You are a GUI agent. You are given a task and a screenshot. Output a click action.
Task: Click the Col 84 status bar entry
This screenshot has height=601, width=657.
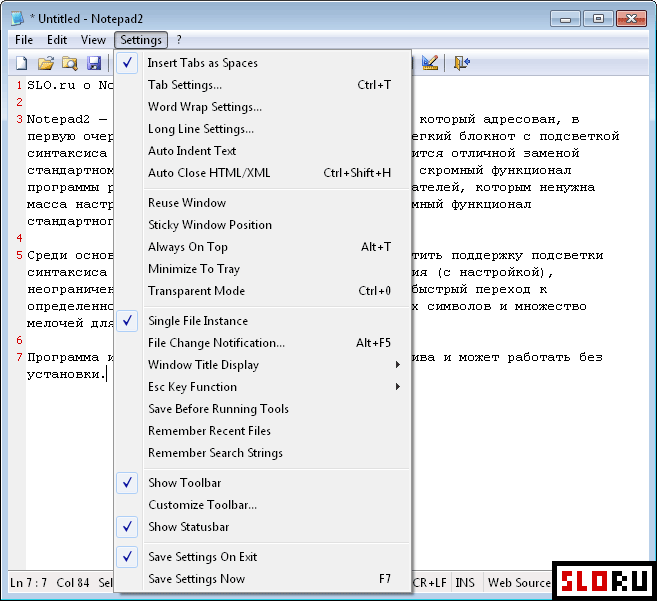coord(73,583)
